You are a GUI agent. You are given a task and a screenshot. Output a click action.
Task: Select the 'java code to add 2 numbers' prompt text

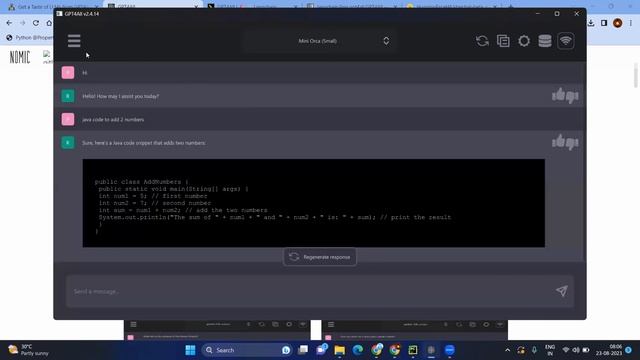pyautogui.click(x=113, y=120)
